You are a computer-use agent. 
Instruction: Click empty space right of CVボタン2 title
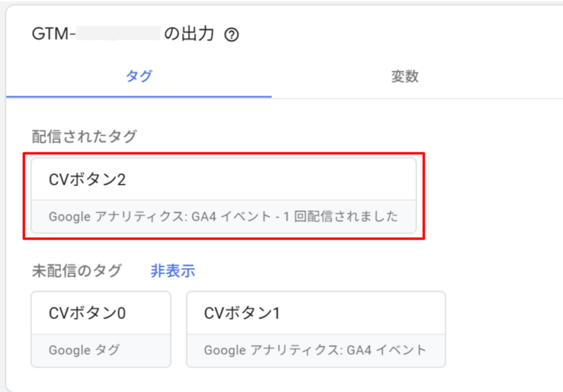(x=275, y=180)
